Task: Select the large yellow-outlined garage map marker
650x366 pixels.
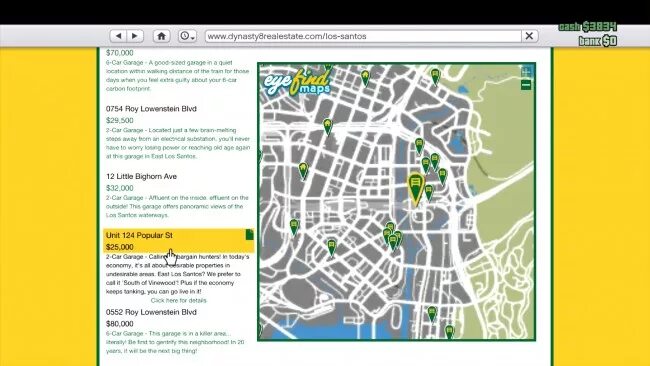Action: (415, 189)
